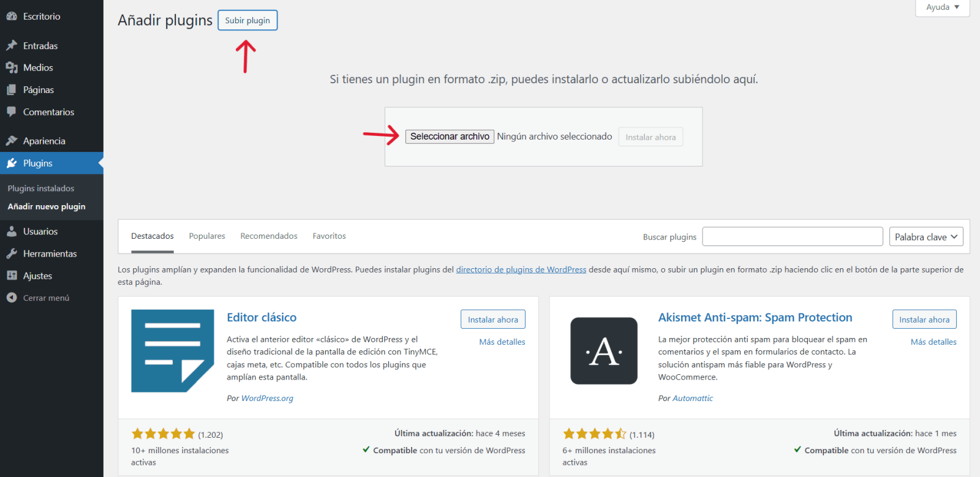Viewport: 980px width, 477px height.
Task: Follow the directorio de plugins de WordPress link
Action: click(521, 269)
